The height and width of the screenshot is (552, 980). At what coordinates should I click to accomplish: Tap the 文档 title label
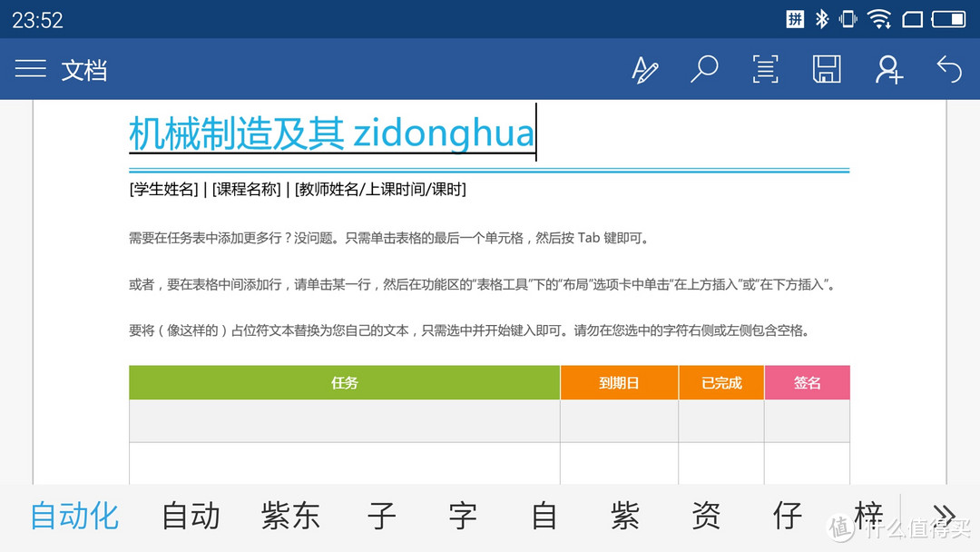[x=84, y=70]
